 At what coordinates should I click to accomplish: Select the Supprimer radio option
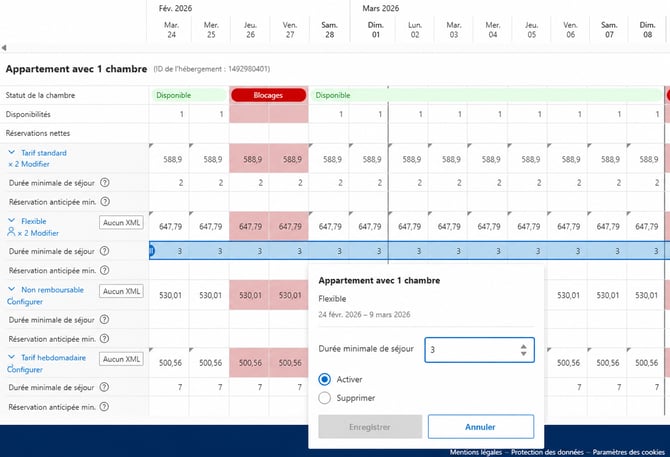click(324, 398)
